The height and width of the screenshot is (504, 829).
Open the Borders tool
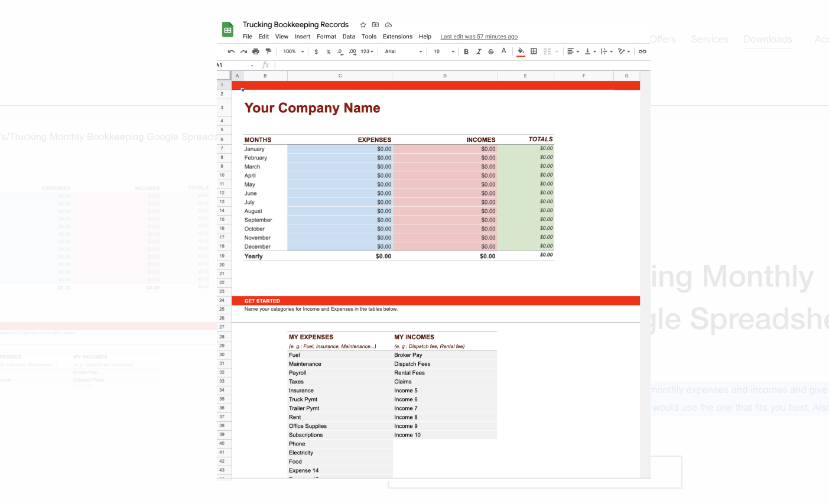(x=533, y=51)
